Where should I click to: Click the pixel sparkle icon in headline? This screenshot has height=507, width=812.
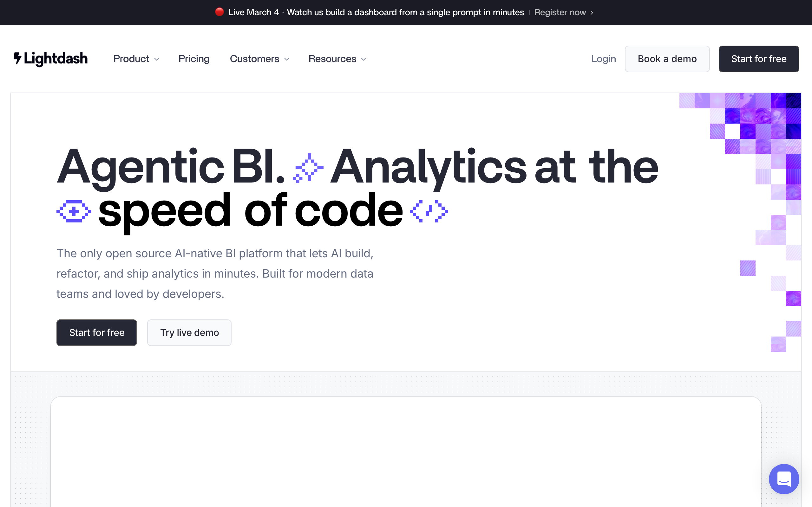[308, 168]
